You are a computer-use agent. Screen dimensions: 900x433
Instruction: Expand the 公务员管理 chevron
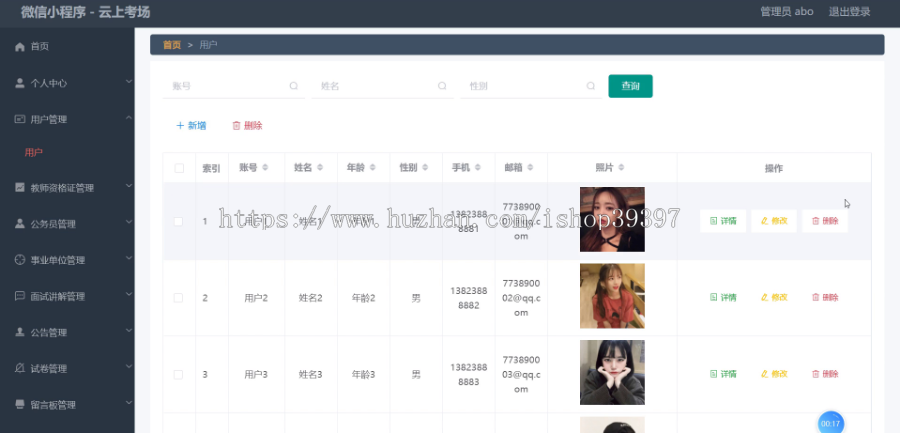click(x=129, y=222)
